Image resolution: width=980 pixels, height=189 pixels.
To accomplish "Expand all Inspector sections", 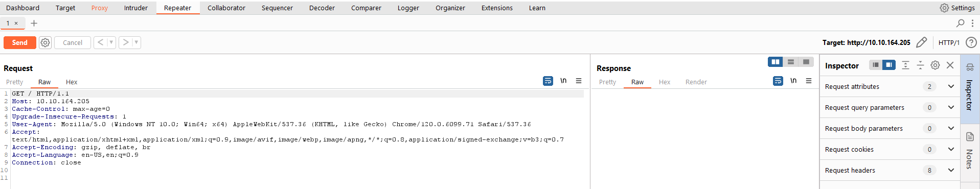I will pyautogui.click(x=905, y=65).
